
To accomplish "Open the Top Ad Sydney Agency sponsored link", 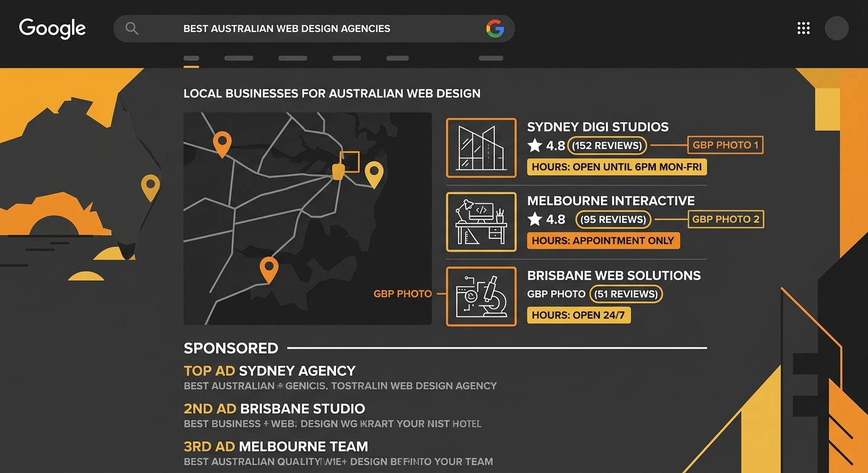I will pos(269,371).
